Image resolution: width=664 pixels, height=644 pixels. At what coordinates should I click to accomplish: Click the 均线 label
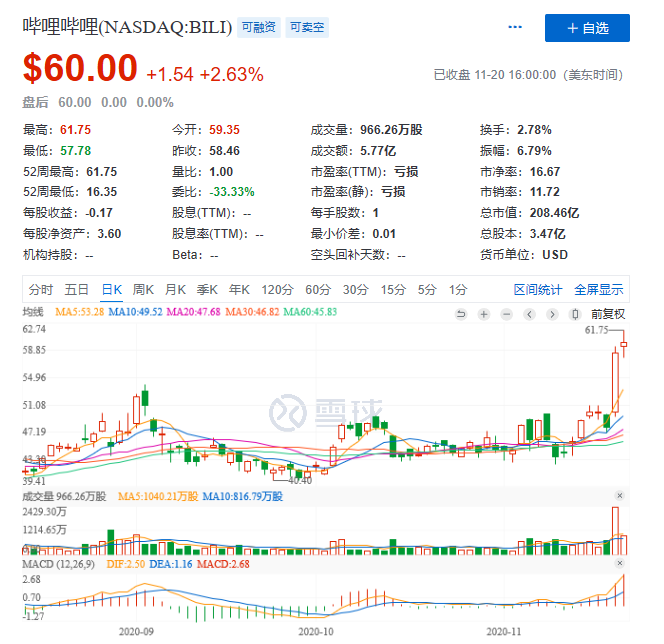[x=33, y=312]
